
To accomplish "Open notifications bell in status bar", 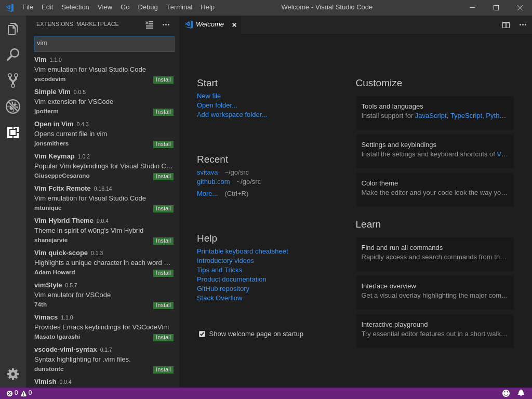I will [x=521, y=393].
